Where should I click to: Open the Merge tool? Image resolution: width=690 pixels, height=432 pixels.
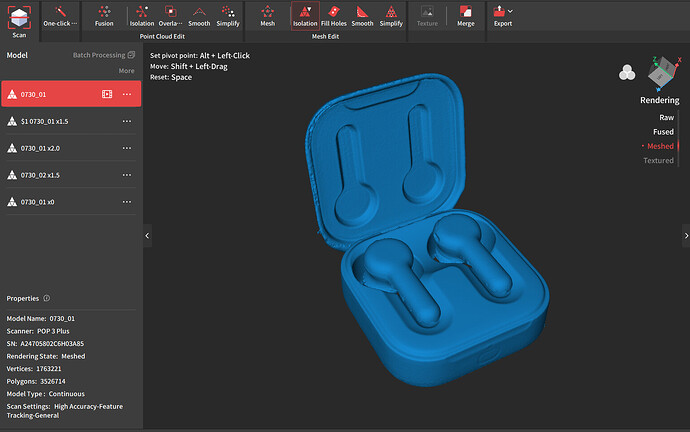click(x=466, y=16)
